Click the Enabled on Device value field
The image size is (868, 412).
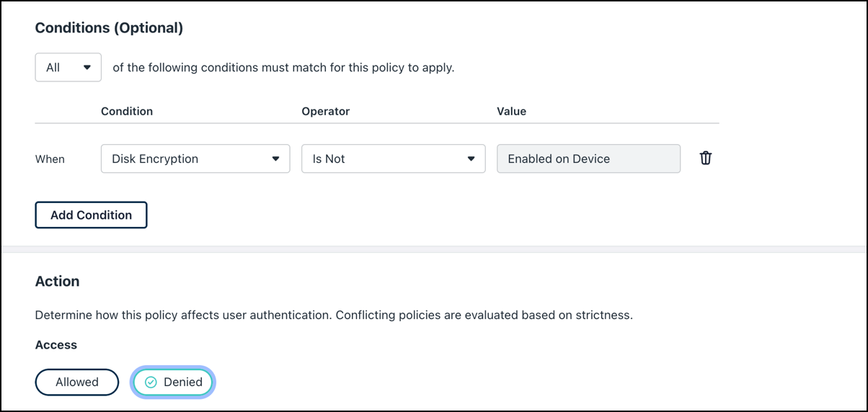[588, 159]
